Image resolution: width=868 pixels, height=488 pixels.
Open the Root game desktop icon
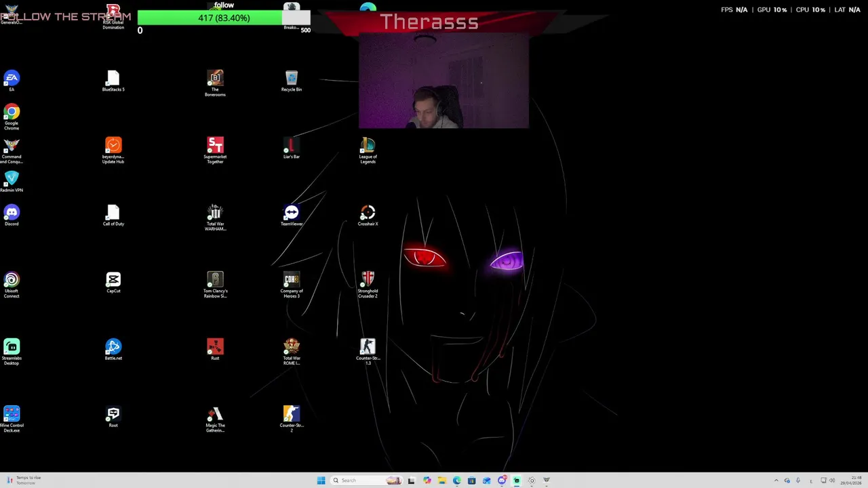[x=113, y=417]
